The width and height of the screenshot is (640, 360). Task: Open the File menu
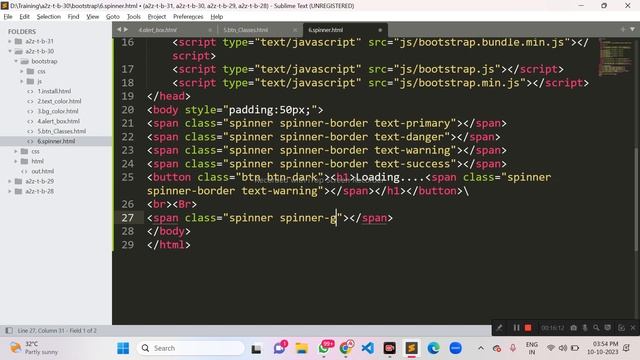pyautogui.click(x=8, y=17)
